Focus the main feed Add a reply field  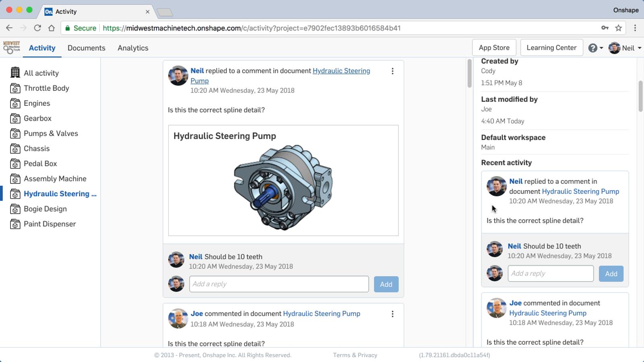coord(279,284)
